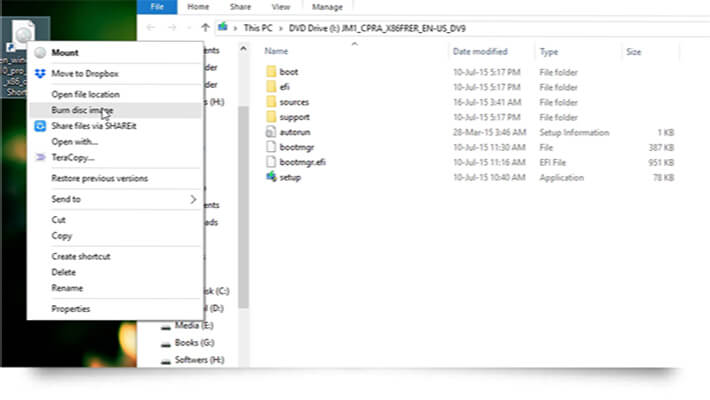710x400 pixels.
Task: Click DVD Drive (I:) breadcrumb segment
Action: 377,28
